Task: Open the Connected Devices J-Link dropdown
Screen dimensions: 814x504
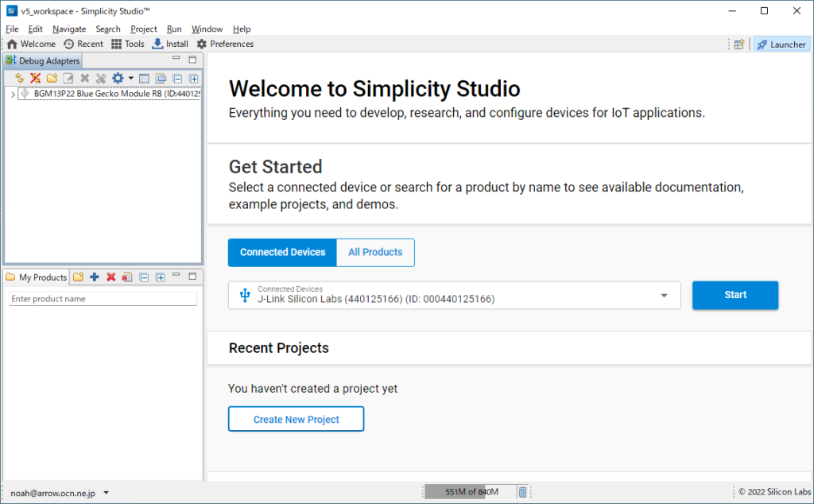Action: 664,296
